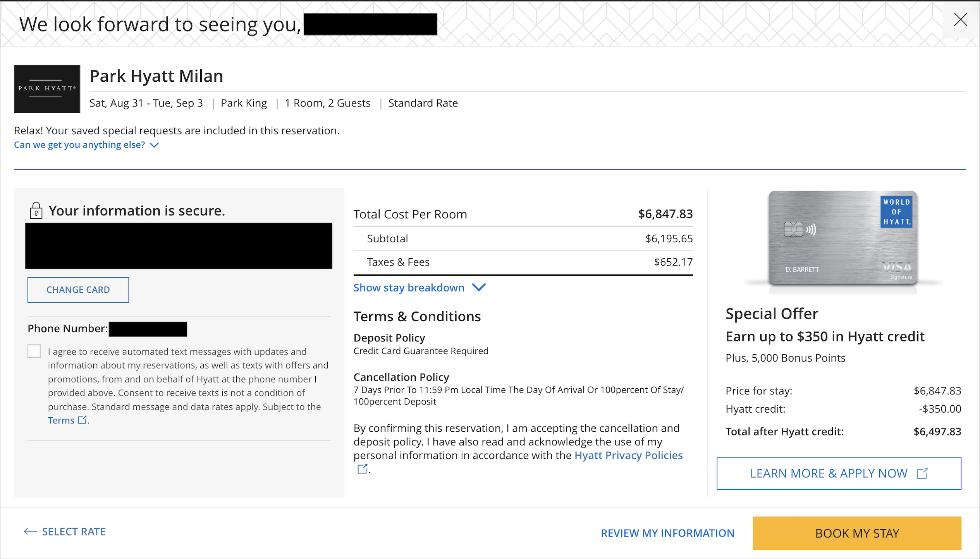Click the Park Hyatt logo thumbnail

pyautogui.click(x=47, y=89)
